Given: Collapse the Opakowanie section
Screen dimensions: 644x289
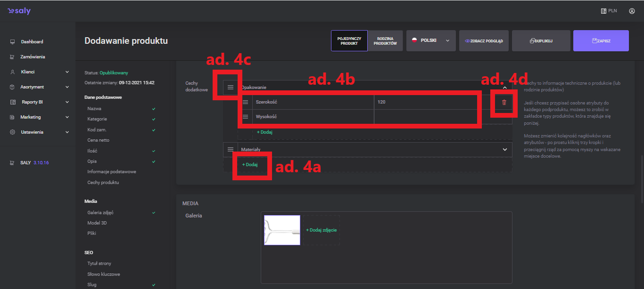Looking at the screenshot, I should (505, 87).
